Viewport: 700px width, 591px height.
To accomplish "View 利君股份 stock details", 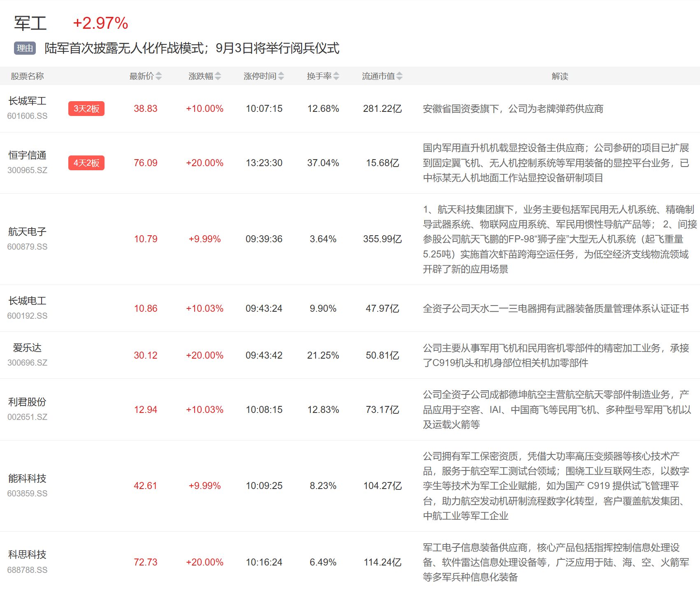I will [27, 402].
